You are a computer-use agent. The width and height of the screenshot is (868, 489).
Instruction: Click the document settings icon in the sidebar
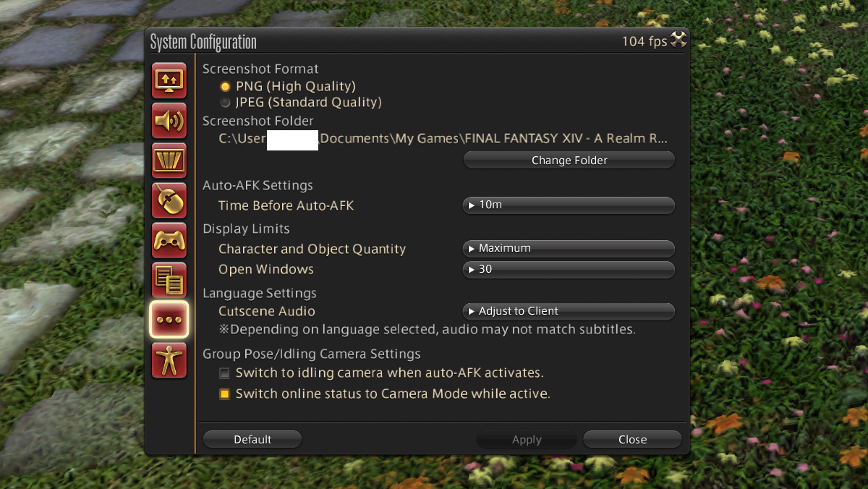169,280
